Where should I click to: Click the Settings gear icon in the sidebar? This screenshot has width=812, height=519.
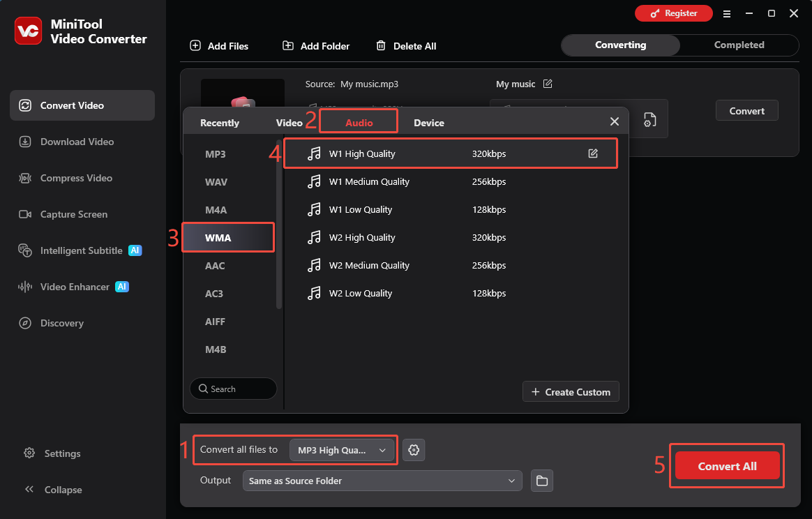click(x=29, y=453)
